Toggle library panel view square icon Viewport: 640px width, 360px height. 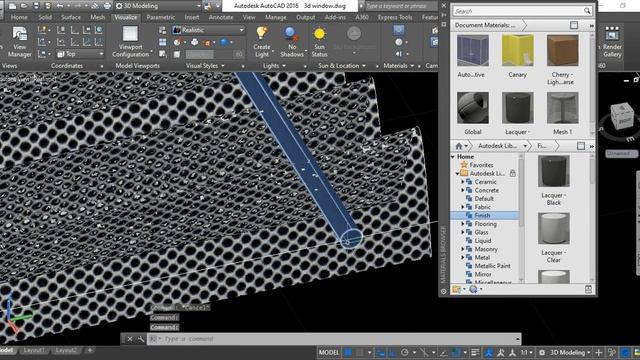pos(581,146)
